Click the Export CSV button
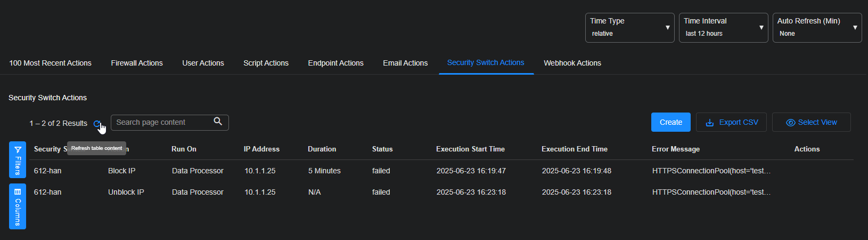Screen dimensions: 868x240 [731, 122]
